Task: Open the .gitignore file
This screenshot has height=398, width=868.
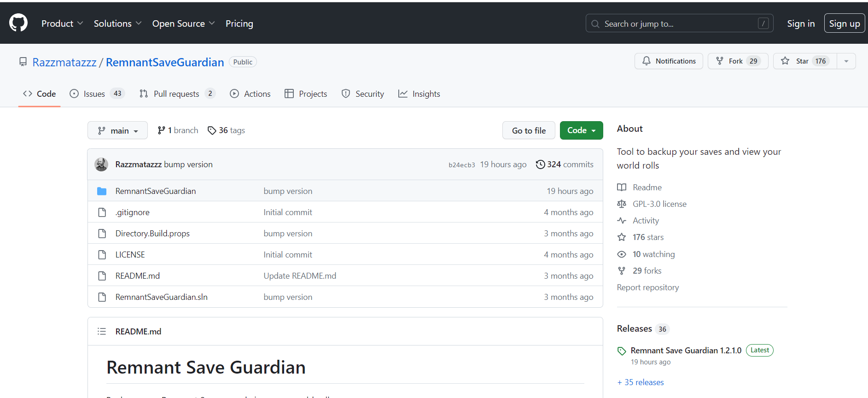Action: [133, 212]
